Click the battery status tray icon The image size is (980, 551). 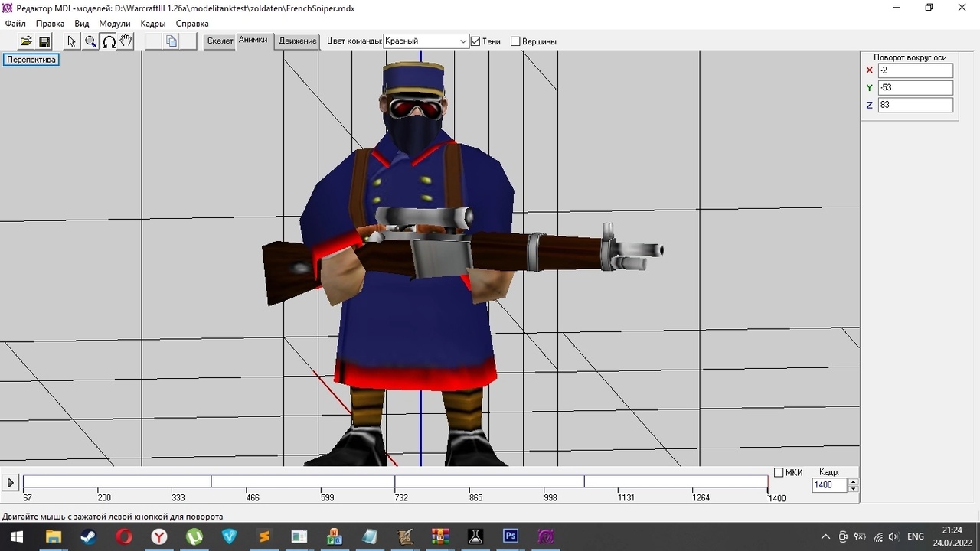(x=860, y=536)
